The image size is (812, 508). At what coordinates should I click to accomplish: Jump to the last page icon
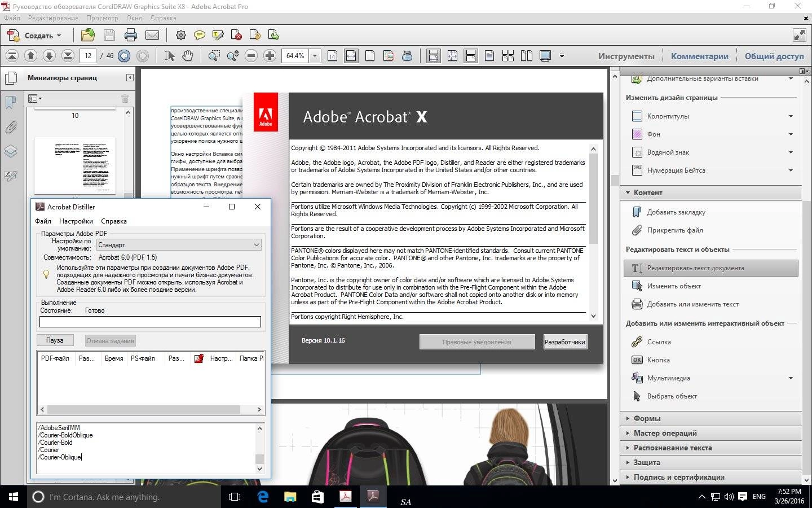68,55
